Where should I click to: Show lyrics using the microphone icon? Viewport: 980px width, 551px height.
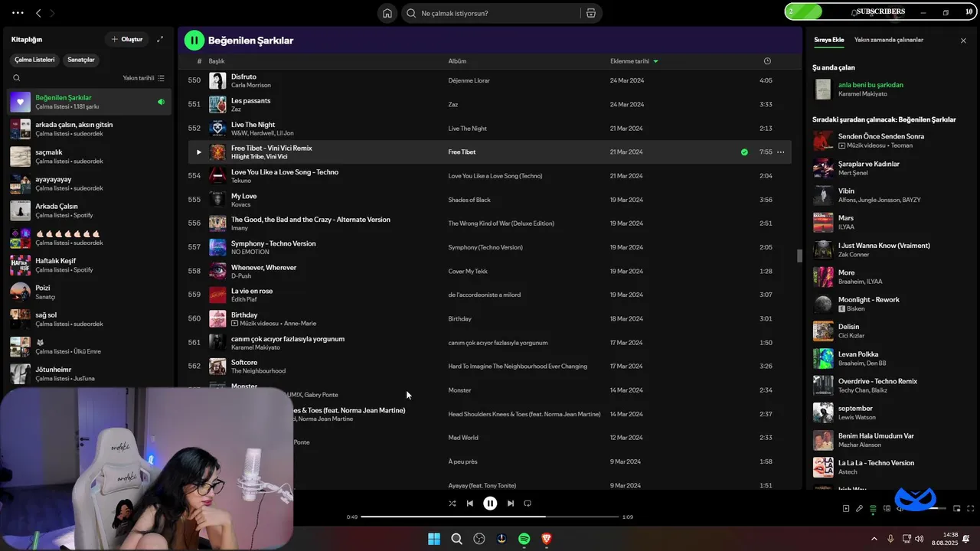(x=859, y=508)
